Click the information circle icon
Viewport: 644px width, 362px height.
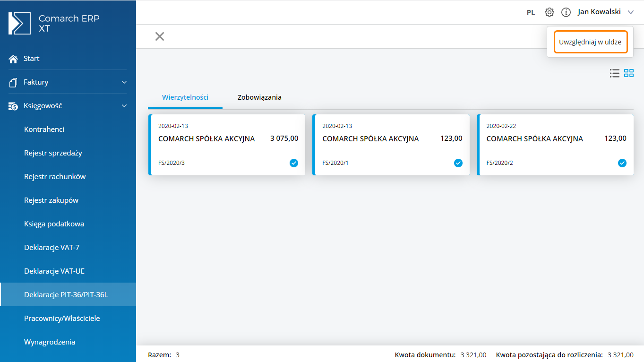point(566,12)
